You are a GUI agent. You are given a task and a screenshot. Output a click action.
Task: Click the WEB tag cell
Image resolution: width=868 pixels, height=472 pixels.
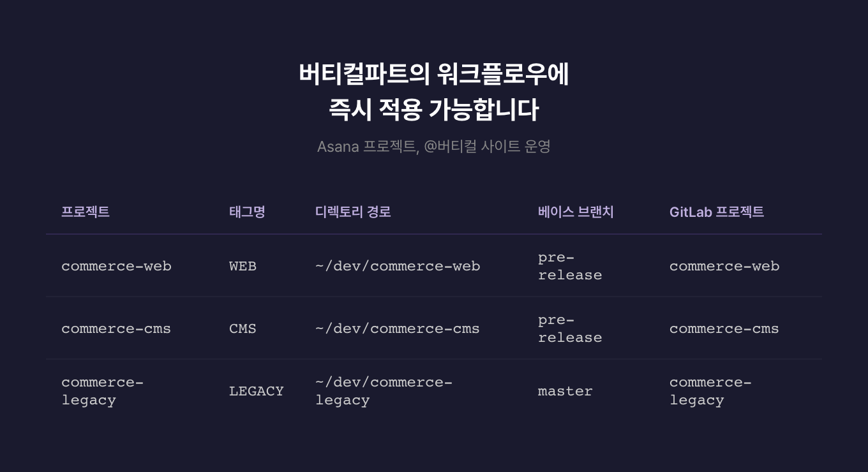tap(243, 266)
